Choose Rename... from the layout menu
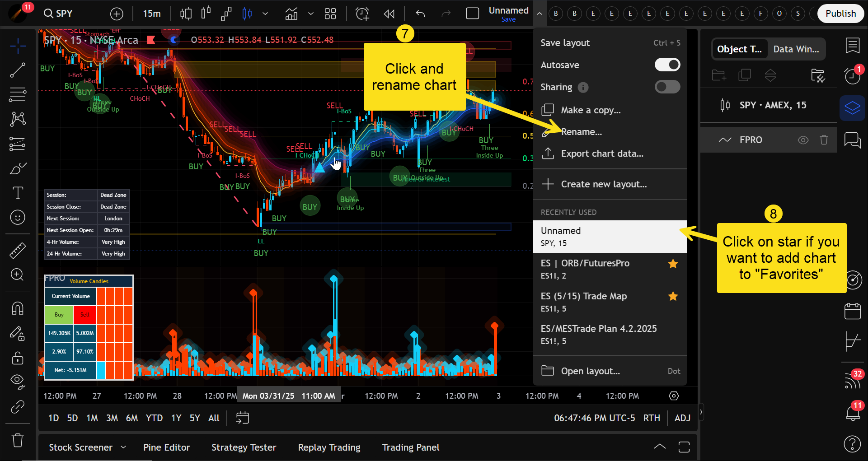Viewport: 868px width, 461px height. [x=581, y=132]
